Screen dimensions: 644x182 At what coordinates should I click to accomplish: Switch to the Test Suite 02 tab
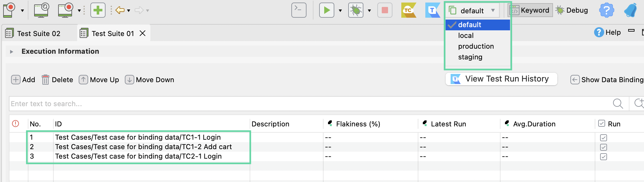pos(38,33)
